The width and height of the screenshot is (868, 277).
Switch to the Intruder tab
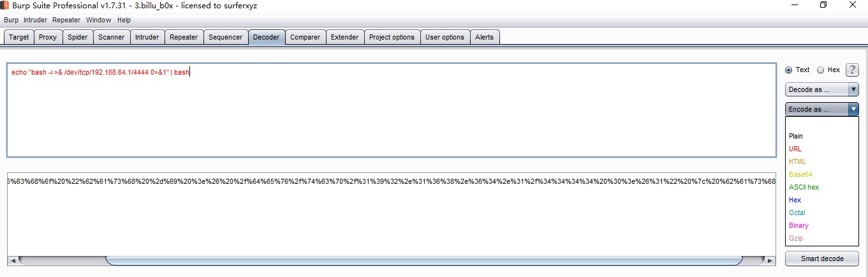click(x=147, y=37)
